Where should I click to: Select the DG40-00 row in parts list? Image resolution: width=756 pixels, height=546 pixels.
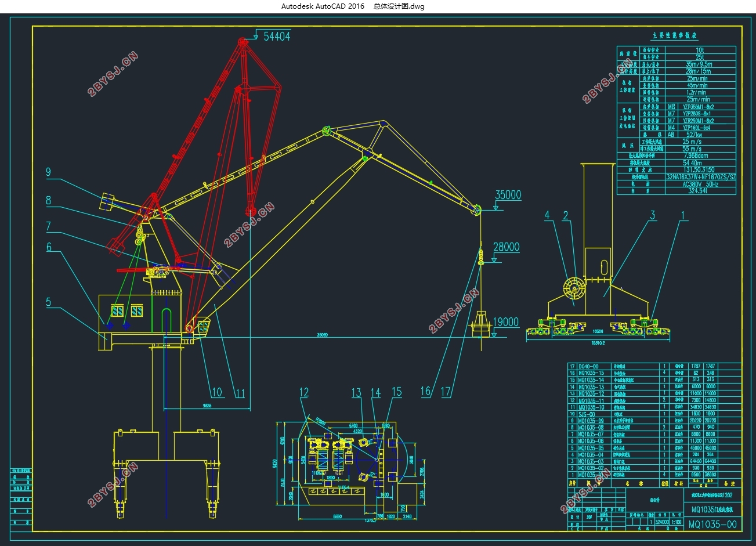click(x=654, y=366)
